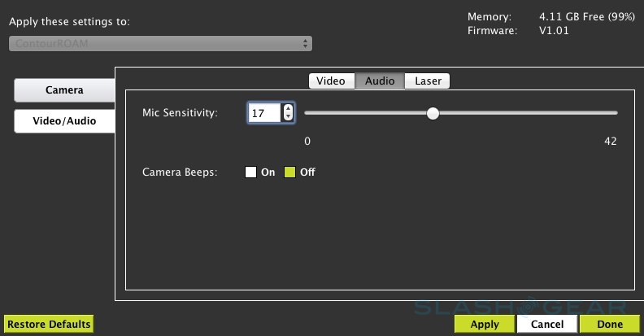Select the Video/Audio side tab
Screen dimensions: 644x336
coord(63,120)
